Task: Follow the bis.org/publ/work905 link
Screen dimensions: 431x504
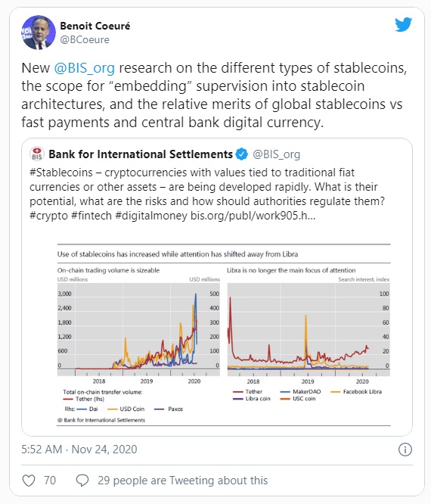Action: 253,216
